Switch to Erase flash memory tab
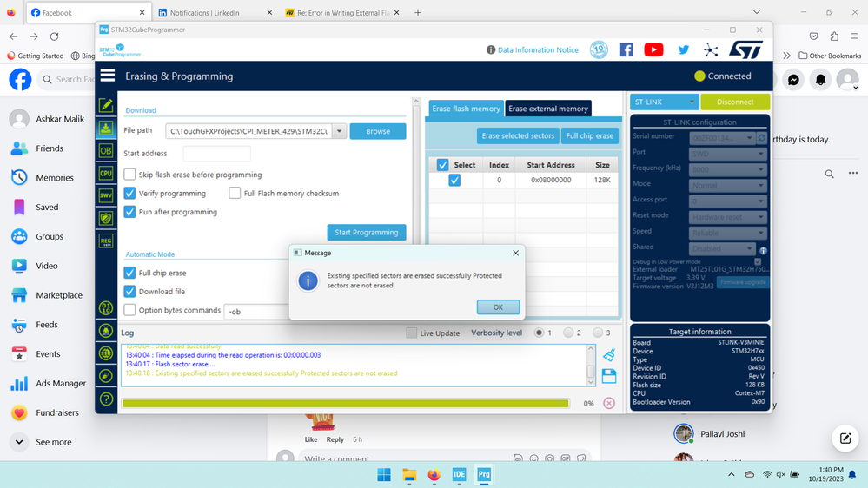This screenshot has height=488, width=868. click(466, 109)
